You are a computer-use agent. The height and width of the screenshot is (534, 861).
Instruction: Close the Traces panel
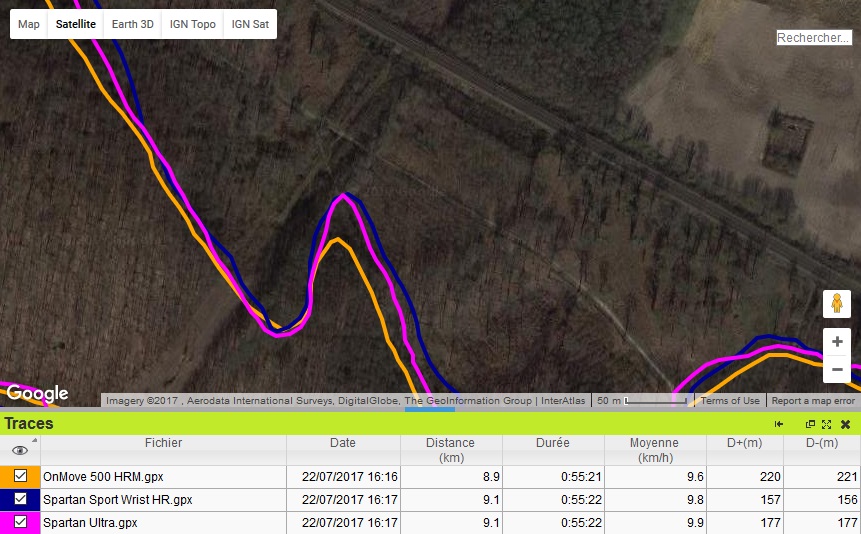(x=845, y=424)
